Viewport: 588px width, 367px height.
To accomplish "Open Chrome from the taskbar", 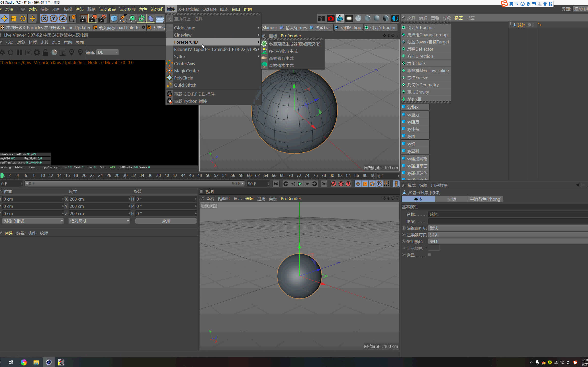I will pyautogui.click(x=24, y=362).
